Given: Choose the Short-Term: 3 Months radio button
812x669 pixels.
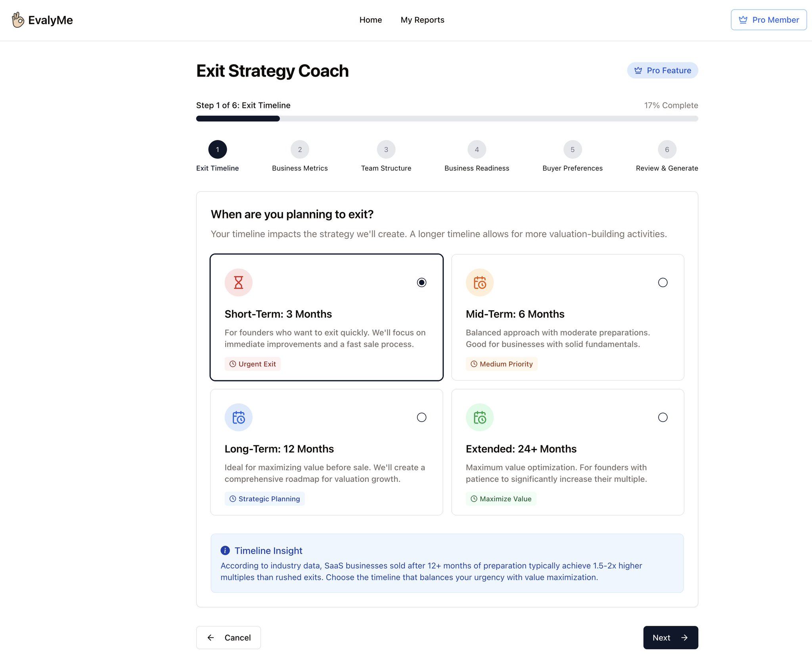Looking at the screenshot, I should [421, 282].
